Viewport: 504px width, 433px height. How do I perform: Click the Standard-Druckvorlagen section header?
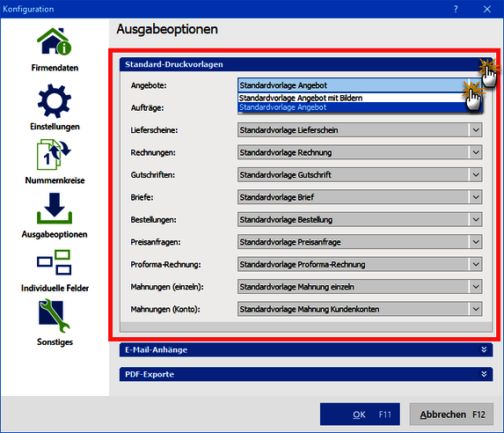(x=306, y=64)
